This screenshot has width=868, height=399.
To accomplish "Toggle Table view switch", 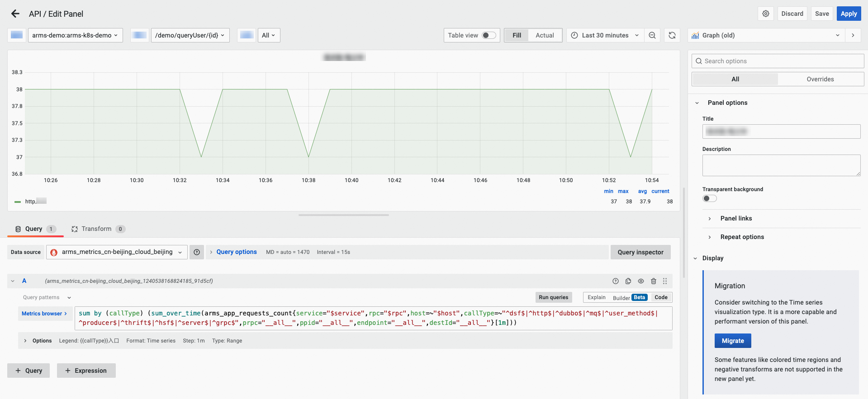I will (489, 35).
